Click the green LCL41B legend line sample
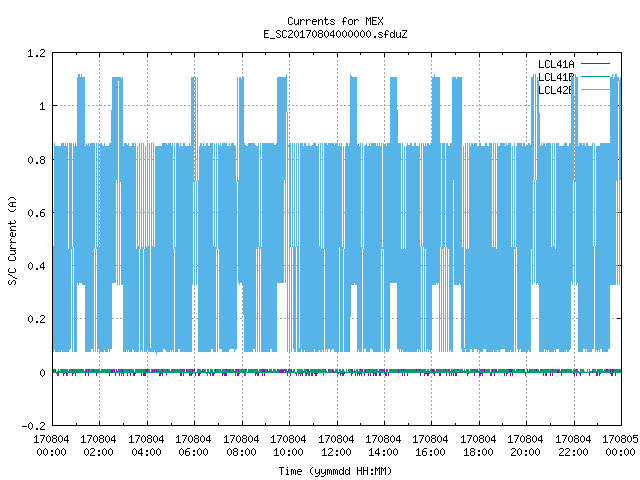The width and height of the screenshot is (640, 480). coord(595,76)
